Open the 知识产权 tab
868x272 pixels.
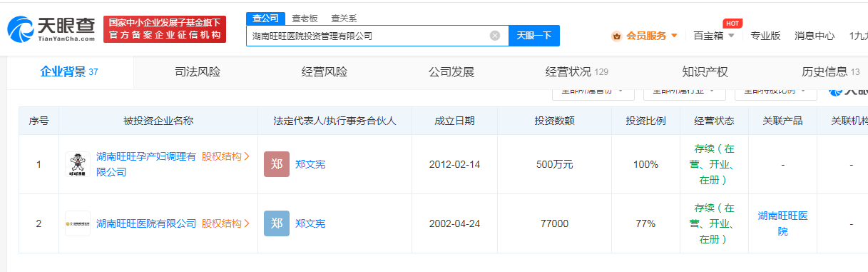(705, 71)
